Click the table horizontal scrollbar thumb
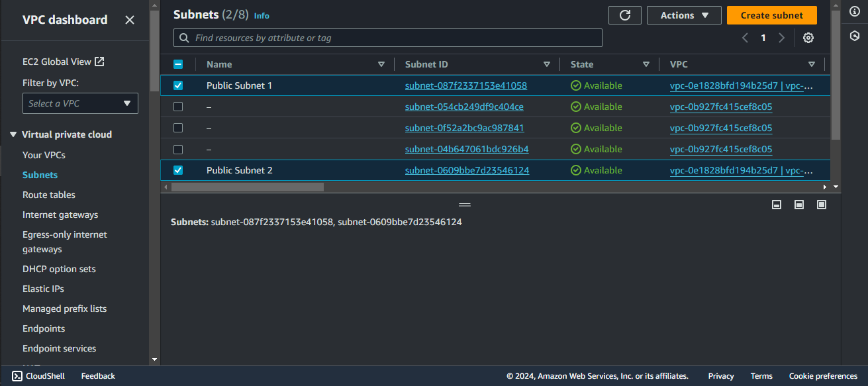The width and height of the screenshot is (868, 386). tap(248, 187)
